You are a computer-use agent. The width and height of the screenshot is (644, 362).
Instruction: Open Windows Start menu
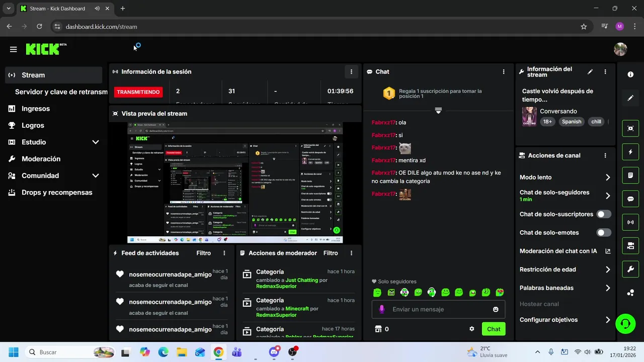(x=14, y=352)
